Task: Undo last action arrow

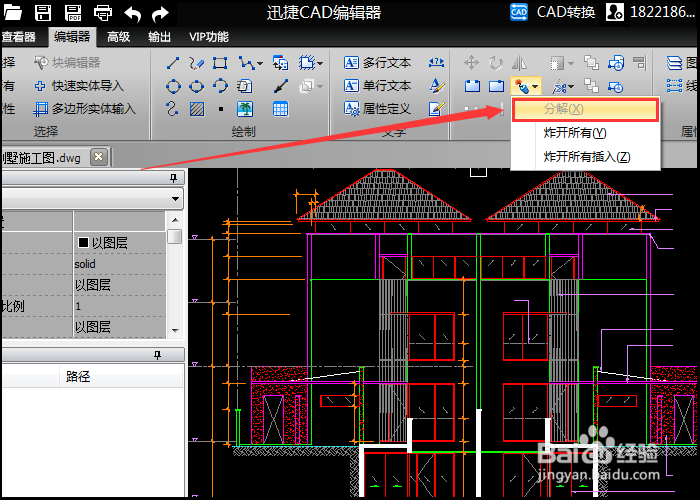Action: coord(133,13)
